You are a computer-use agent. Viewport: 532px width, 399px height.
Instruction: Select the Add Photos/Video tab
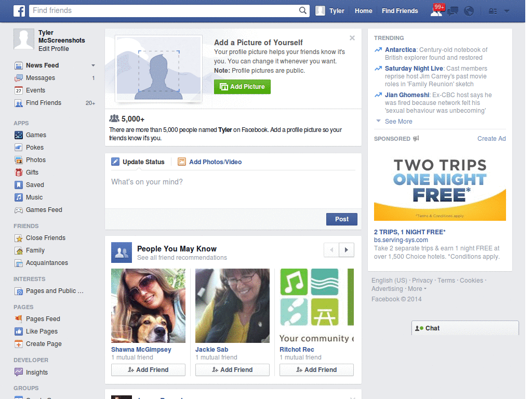(x=210, y=162)
